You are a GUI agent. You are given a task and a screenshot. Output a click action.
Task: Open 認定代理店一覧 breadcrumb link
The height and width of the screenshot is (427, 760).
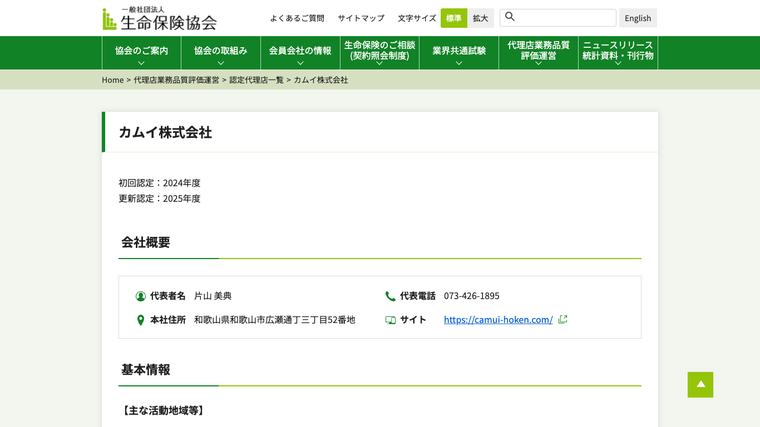pyautogui.click(x=256, y=80)
